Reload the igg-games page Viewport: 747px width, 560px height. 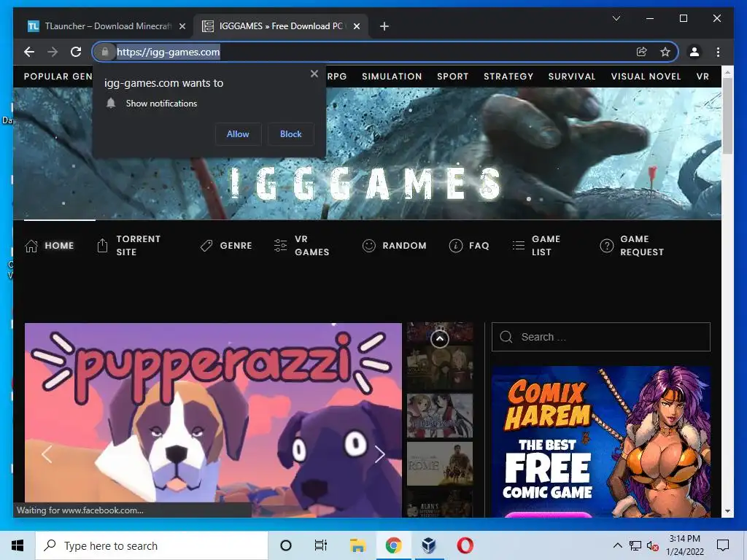click(76, 52)
